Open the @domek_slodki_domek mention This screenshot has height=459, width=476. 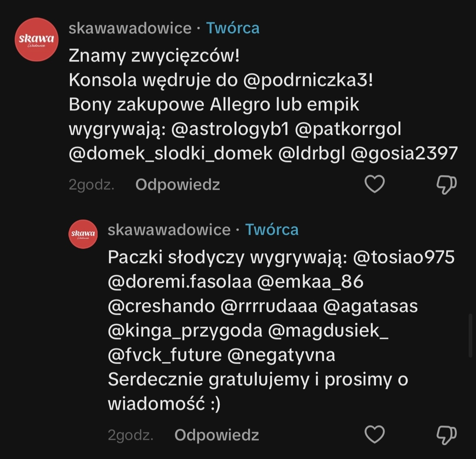[x=170, y=154]
